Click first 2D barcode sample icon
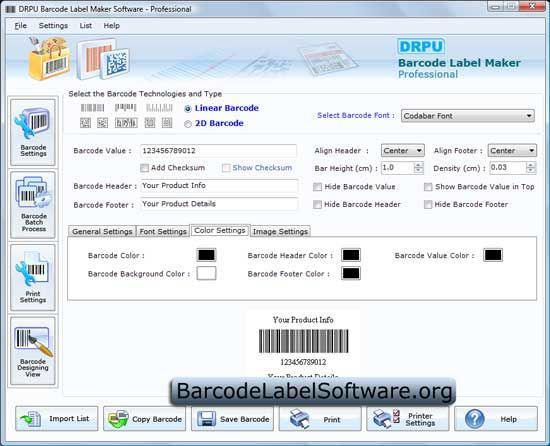This screenshot has height=446, width=550. point(85,123)
